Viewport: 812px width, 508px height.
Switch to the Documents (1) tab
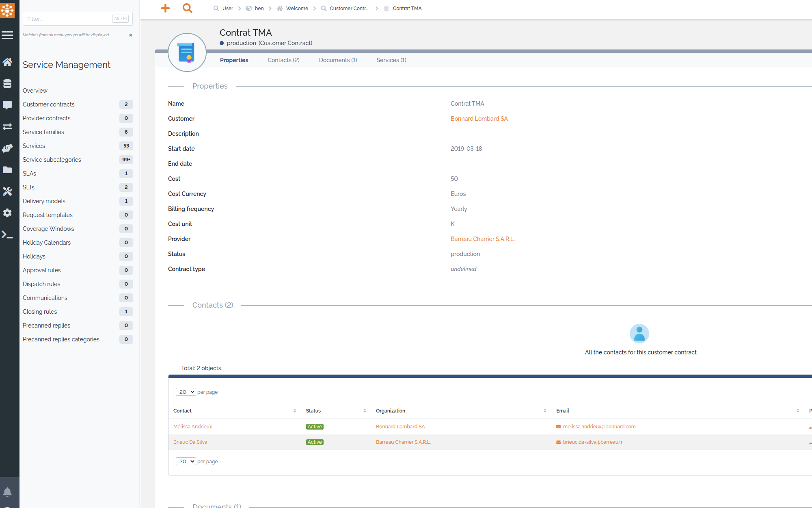[x=338, y=60]
